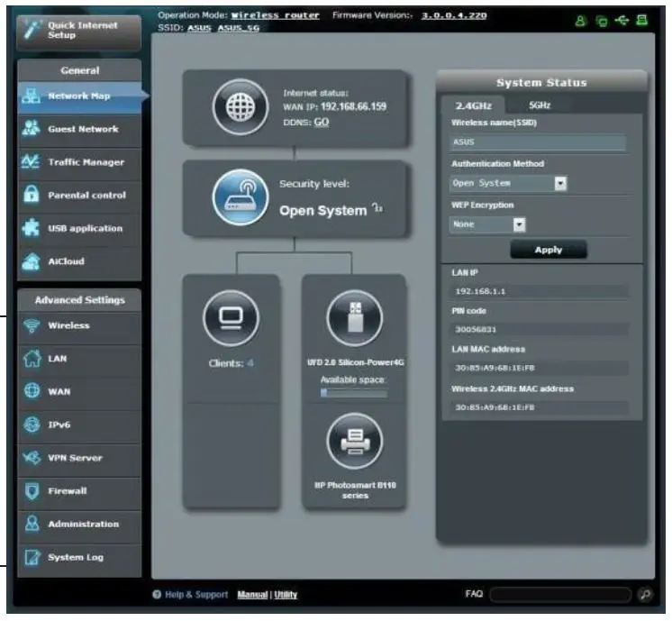Viewport: 672px width, 621px height.
Task: Click the printer status icon at top
Action: (x=642, y=20)
